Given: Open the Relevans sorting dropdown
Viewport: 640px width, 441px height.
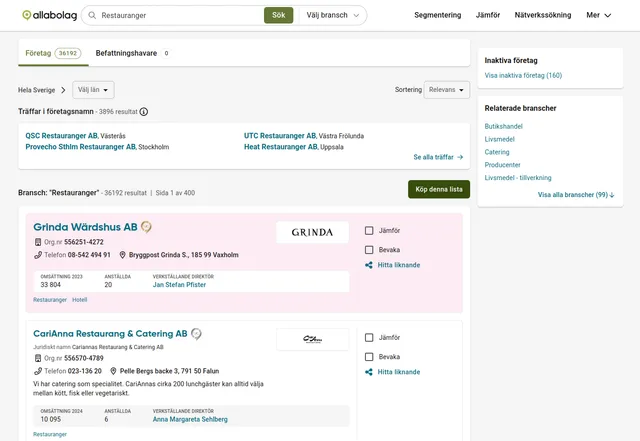Looking at the screenshot, I should (x=447, y=90).
